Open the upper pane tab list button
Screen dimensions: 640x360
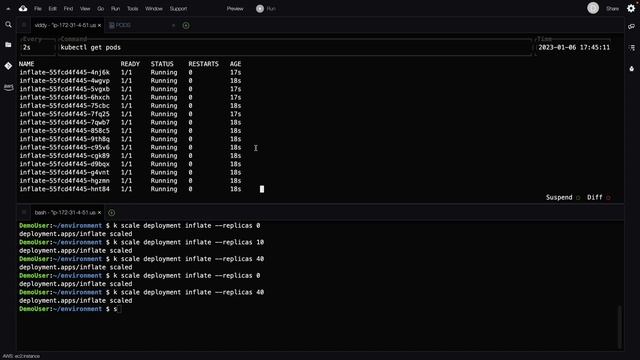click(24, 25)
